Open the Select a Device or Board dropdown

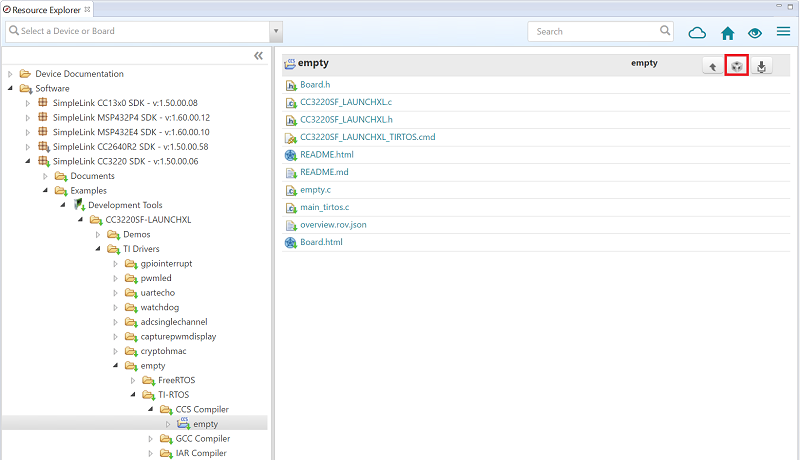click(276, 31)
